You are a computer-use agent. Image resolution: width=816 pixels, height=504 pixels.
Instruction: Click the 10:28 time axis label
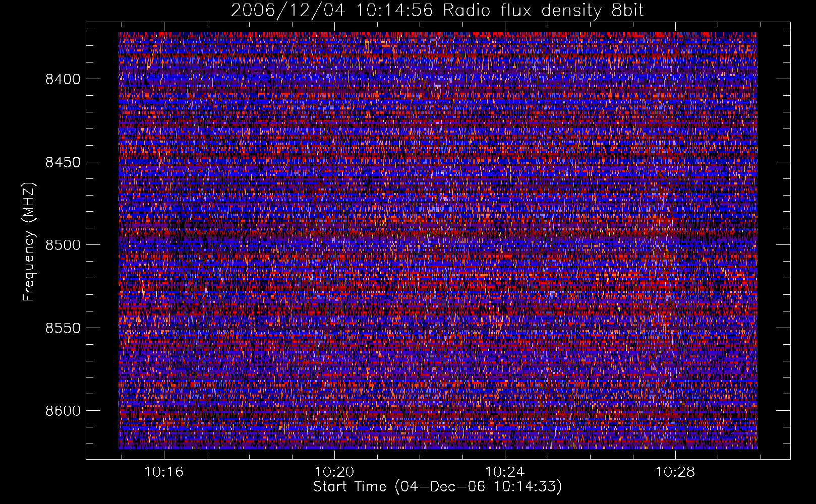pyautogui.click(x=675, y=472)
